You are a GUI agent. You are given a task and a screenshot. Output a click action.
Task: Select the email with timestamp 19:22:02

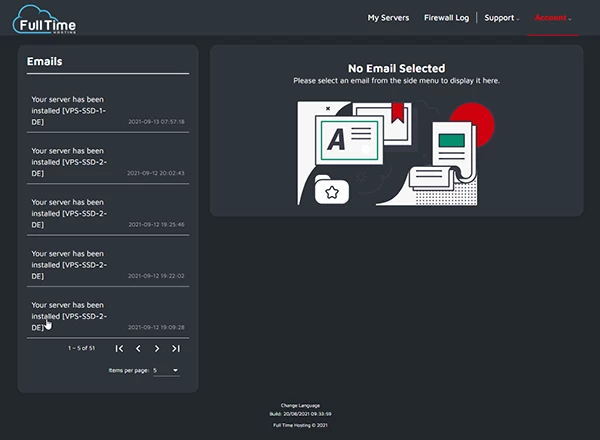108,264
